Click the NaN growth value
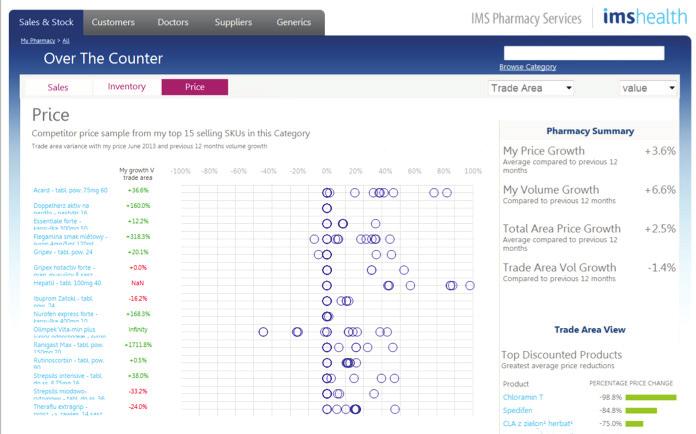The image size is (696, 434). click(138, 283)
